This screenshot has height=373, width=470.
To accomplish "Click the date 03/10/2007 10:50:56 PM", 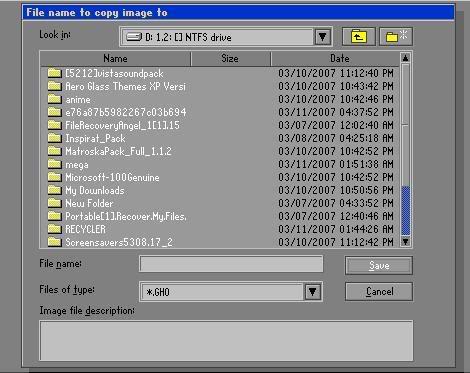I will (336, 190).
